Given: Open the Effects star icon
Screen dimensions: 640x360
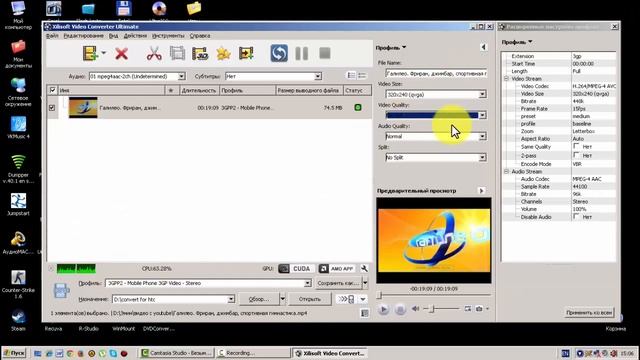Looking at the screenshot, I should [223, 53].
